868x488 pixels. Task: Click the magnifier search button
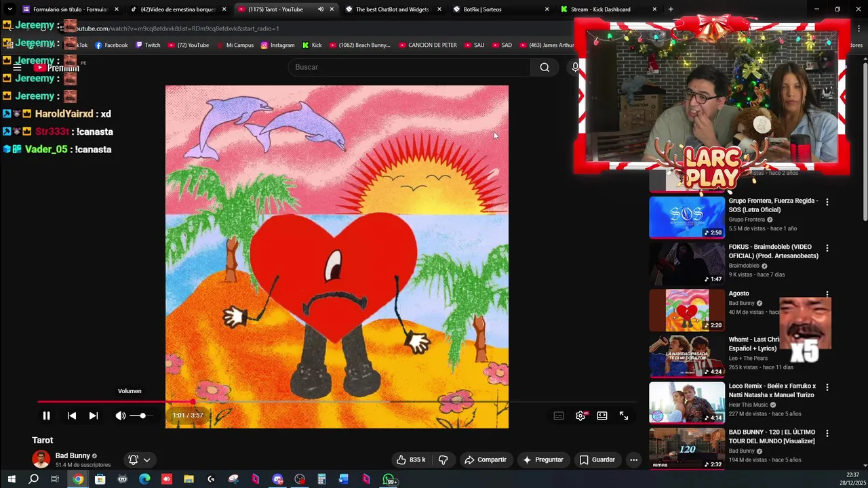[x=545, y=67]
